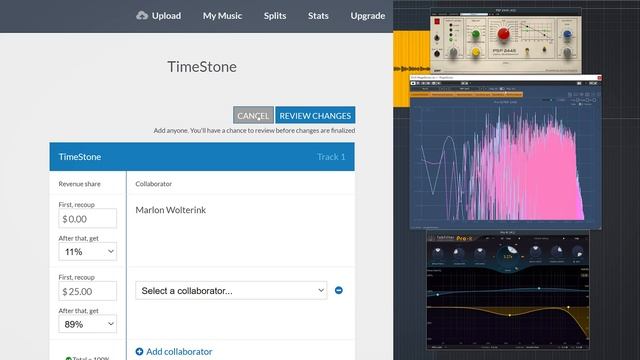This screenshot has height=360, width=640.
Task: Go to the Splits tab
Action: pyautogui.click(x=275, y=16)
